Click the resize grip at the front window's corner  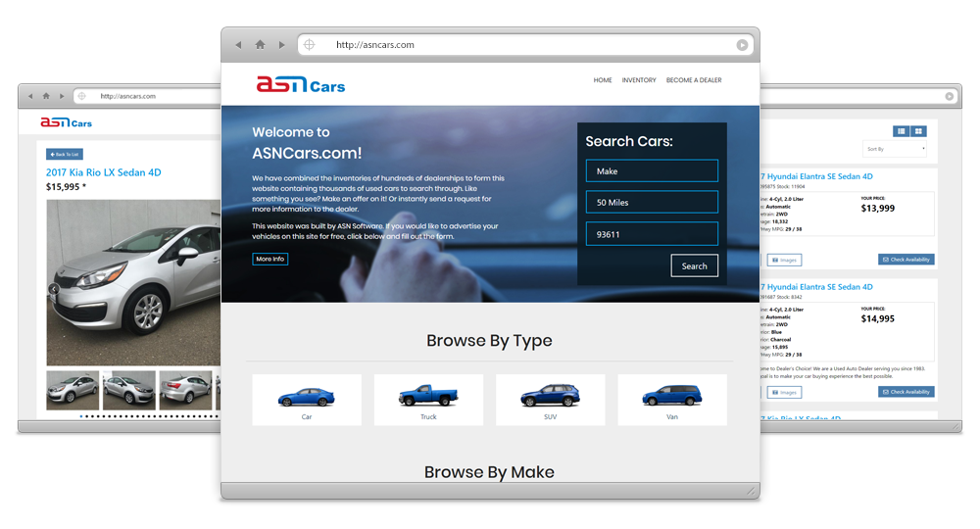pyautogui.click(x=753, y=492)
